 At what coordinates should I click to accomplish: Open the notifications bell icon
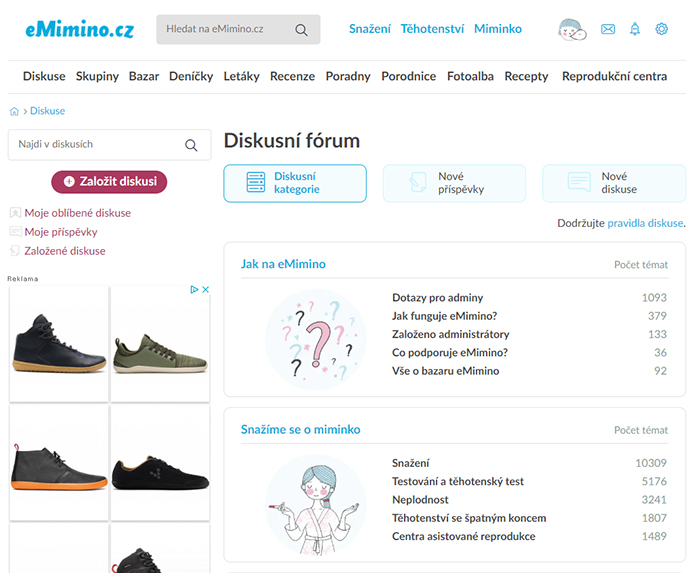pyautogui.click(x=635, y=30)
